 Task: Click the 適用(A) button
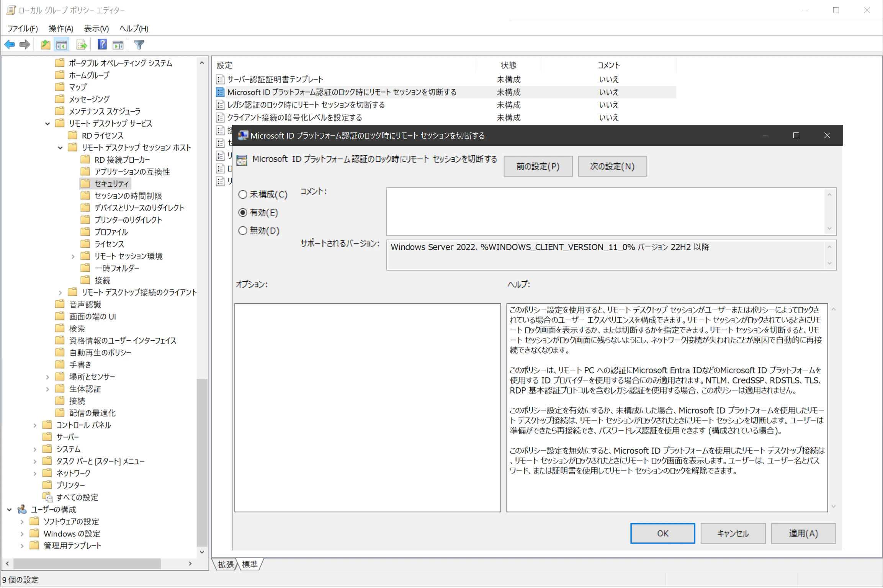tap(803, 533)
